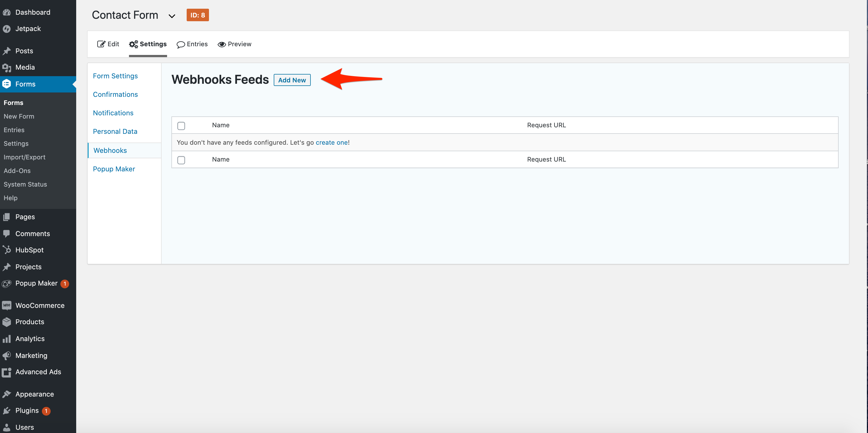Expand the Marketing menu
The image size is (868, 433).
click(31, 355)
